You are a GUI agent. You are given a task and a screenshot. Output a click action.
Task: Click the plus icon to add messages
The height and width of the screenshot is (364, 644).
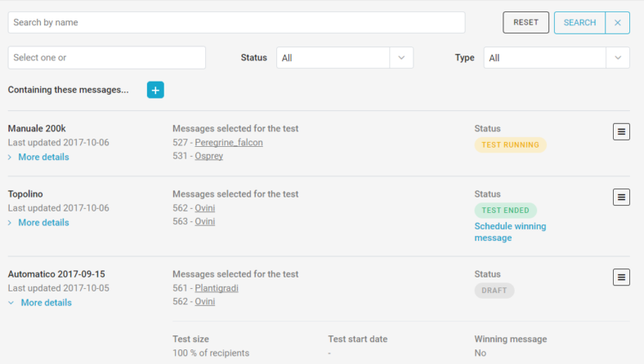click(155, 90)
